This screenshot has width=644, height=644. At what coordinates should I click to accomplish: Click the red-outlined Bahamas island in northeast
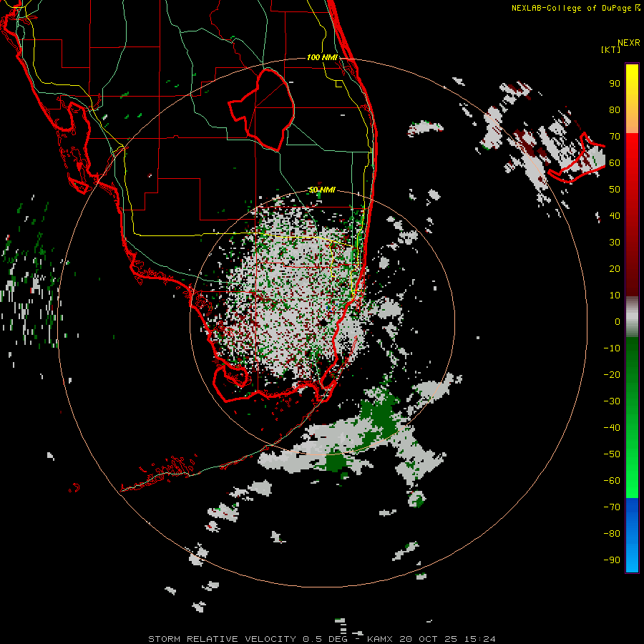[x=577, y=158]
